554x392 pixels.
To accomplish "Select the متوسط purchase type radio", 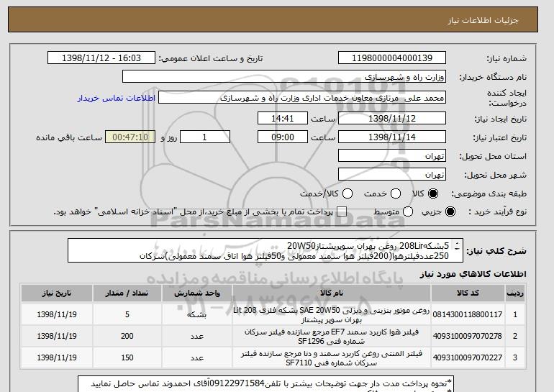I will click(x=408, y=211).
